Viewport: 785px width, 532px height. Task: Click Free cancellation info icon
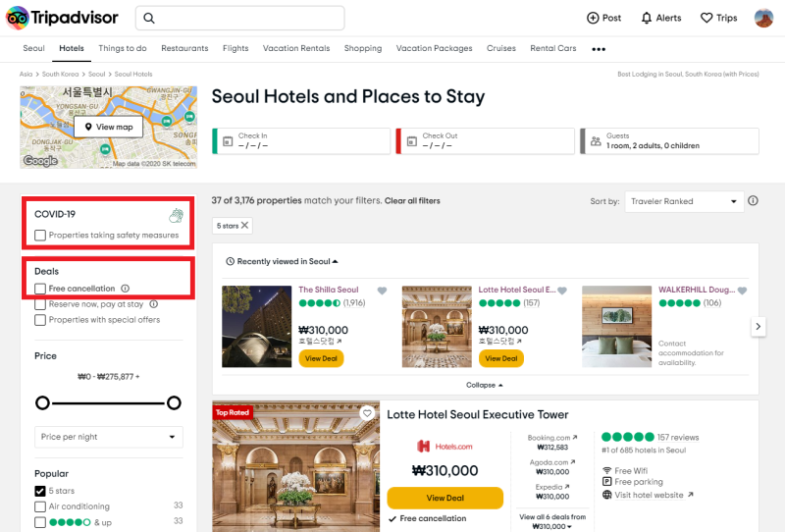click(x=126, y=289)
